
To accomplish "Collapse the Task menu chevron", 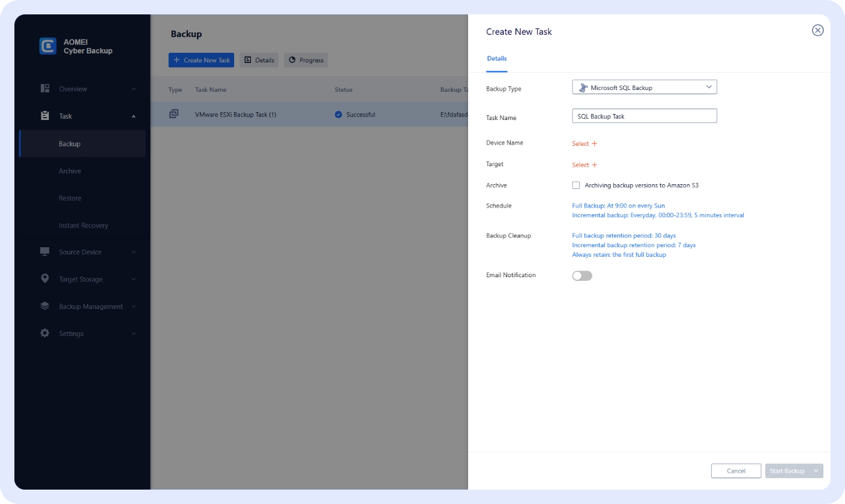I will coord(134,116).
